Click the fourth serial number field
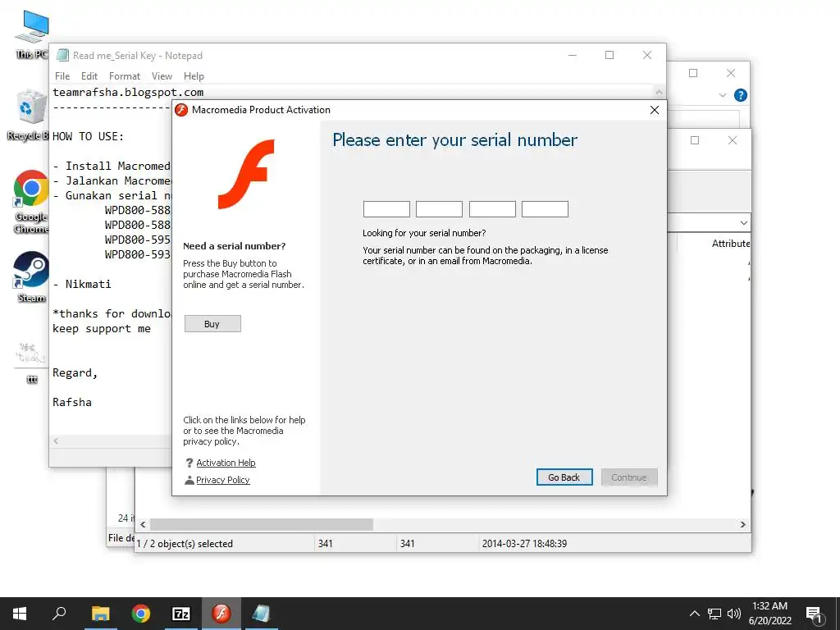The width and height of the screenshot is (840, 630). pyautogui.click(x=545, y=209)
